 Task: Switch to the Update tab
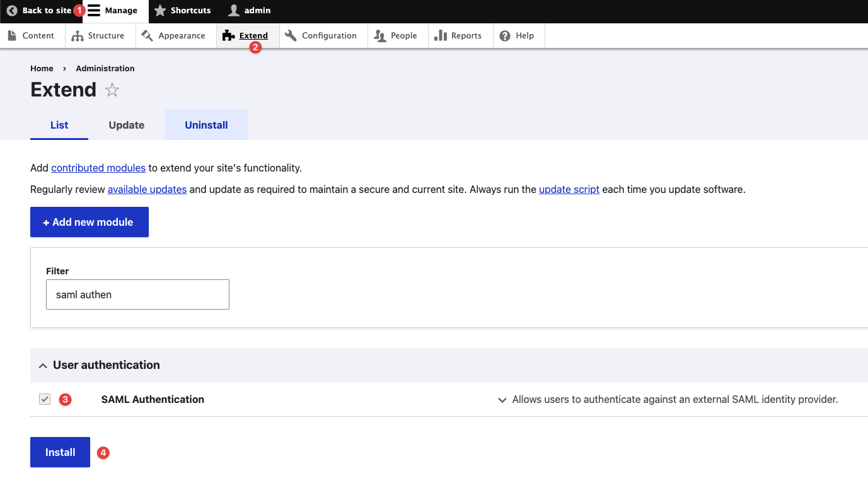[125, 125]
